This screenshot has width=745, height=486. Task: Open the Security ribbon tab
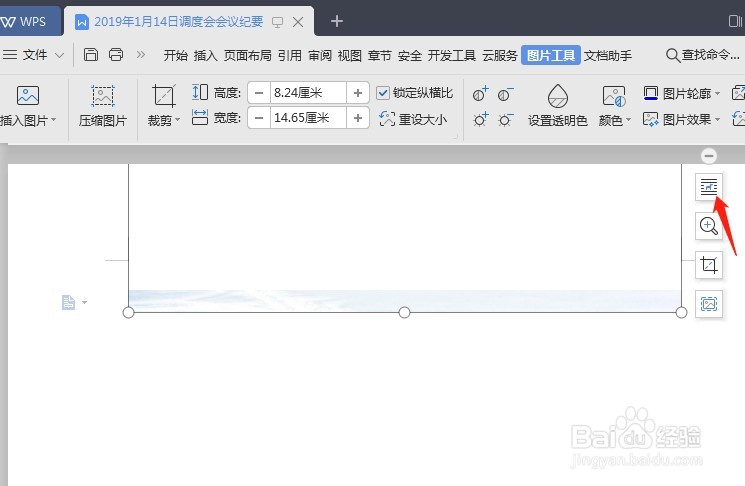point(410,56)
